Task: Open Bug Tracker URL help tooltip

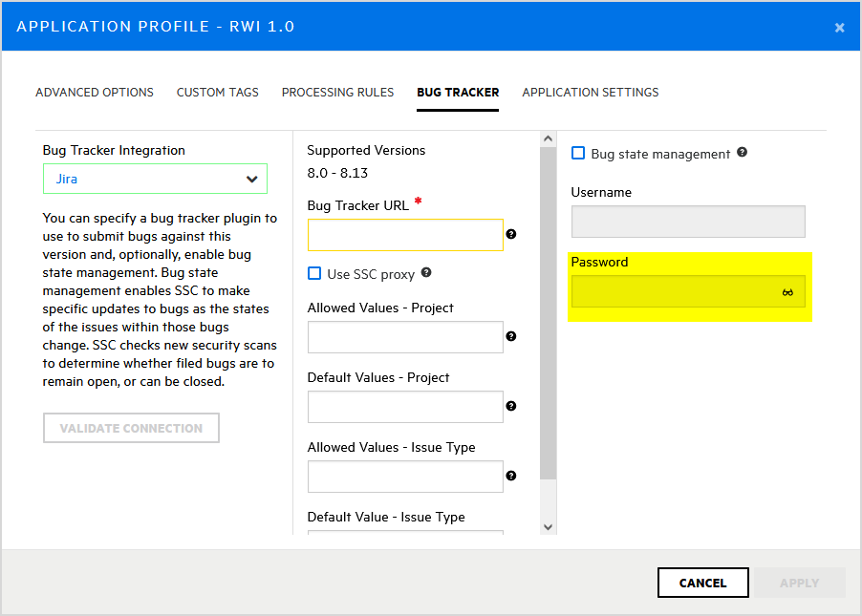Action: tap(511, 233)
